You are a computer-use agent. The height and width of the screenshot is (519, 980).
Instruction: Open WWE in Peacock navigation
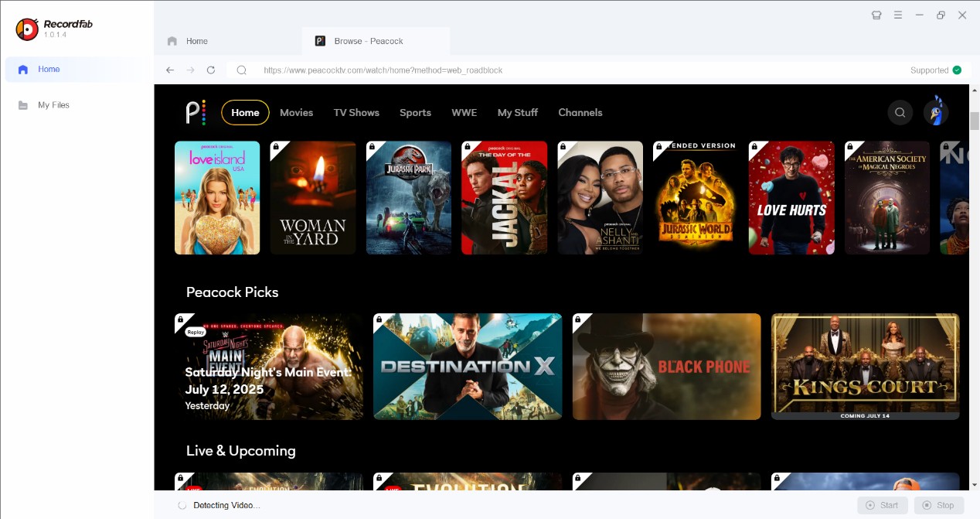click(x=464, y=112)
